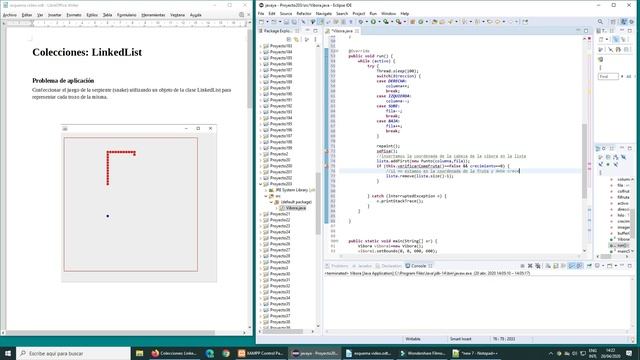Click Remove Launch icon in Console toolbar
The image size is (640, 360).
pyautogui.click(x=530, y=266)
